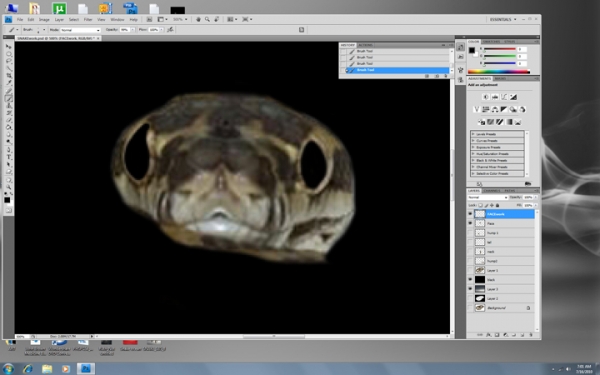Image resolution: width=600 pixels, height=375 pixels.
Task: Switch to the Masks tab
Action: 500,78
